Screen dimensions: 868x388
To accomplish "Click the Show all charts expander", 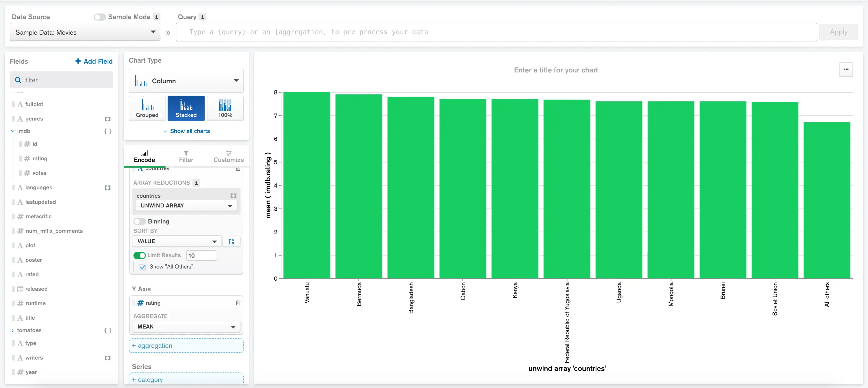I will [x=185, y=131].
